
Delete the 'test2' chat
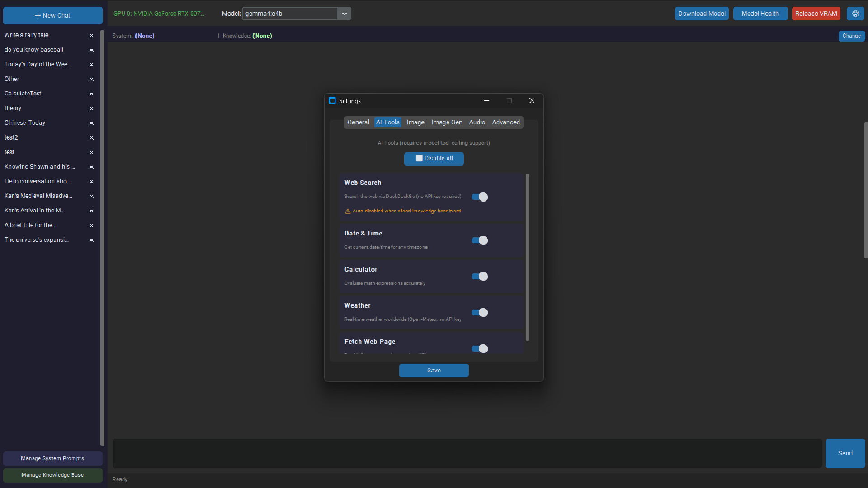coord(91,137)
